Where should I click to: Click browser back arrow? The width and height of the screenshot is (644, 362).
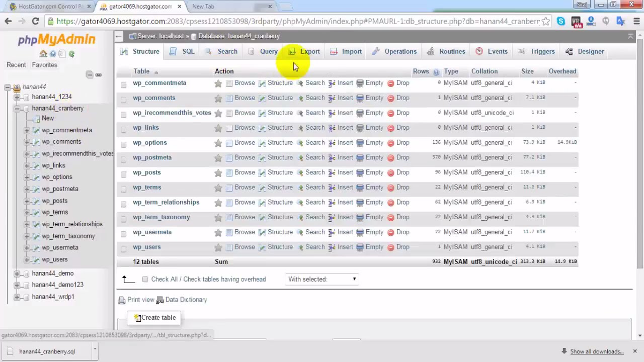8,21
